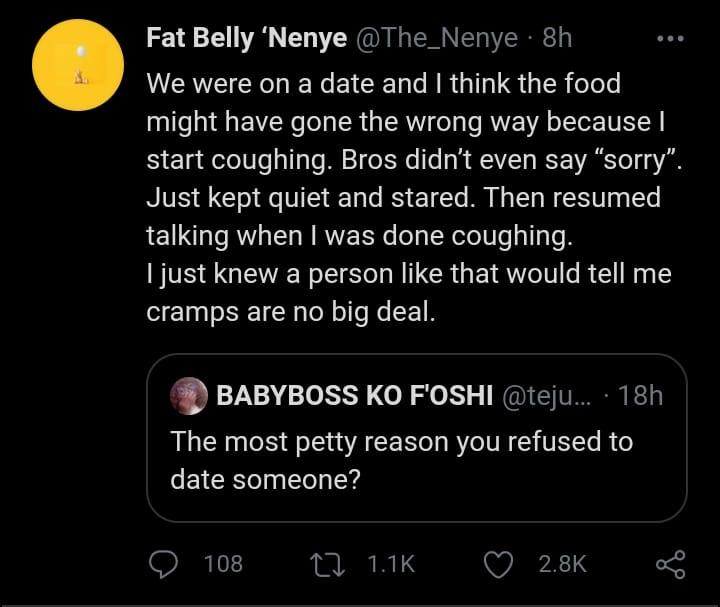
Task: Open BABYBOSS KO F'OSHI's small avatar
Action: coord(188,396)
